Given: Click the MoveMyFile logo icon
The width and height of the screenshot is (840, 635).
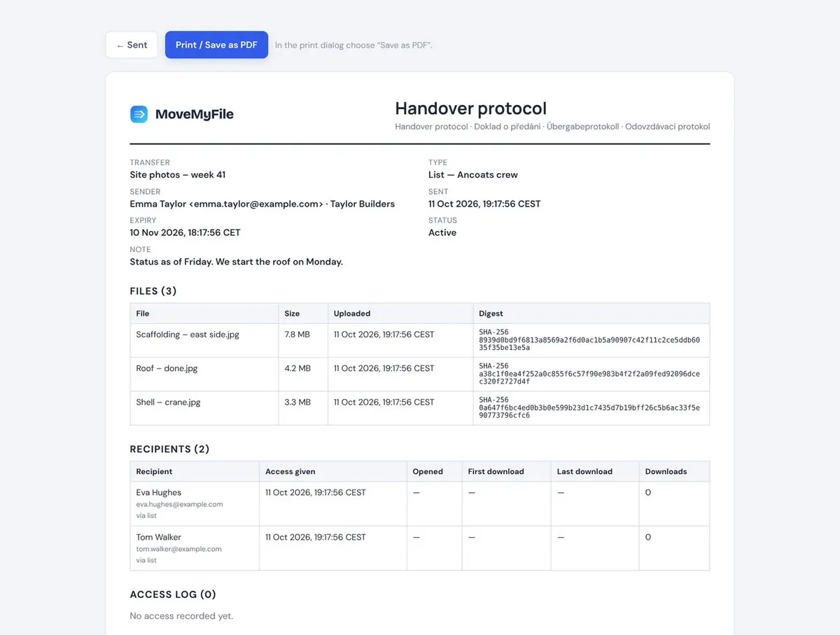Looking at the screenshot, I should (139, 114).
